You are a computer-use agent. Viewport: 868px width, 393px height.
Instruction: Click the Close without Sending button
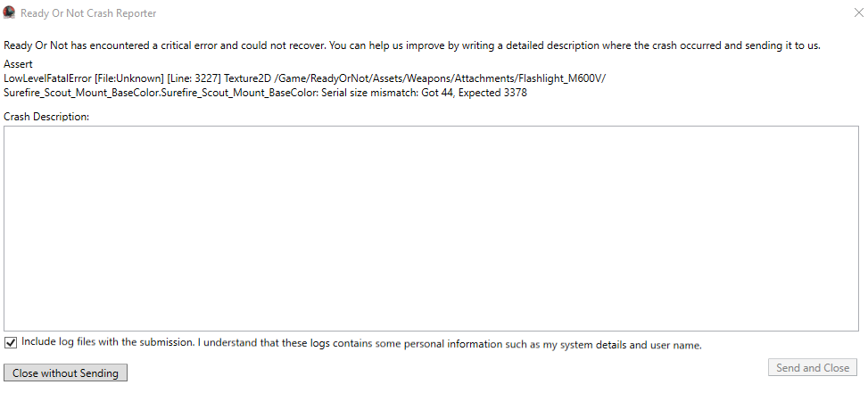[x=65, y=373]
